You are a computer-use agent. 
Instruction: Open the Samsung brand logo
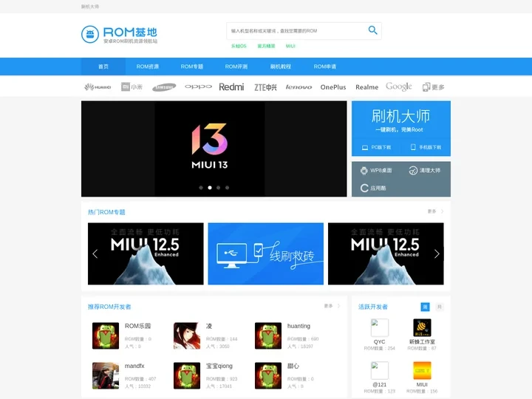pyautogui.click(x=164, y=87)
